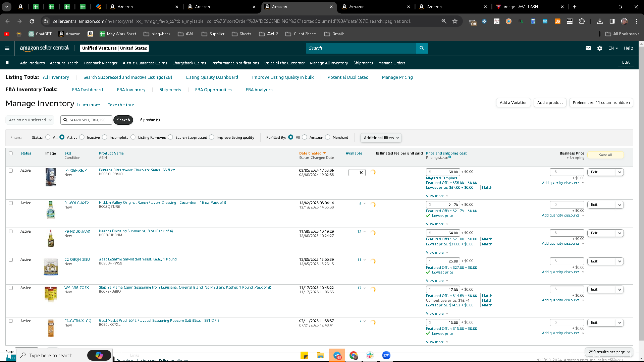Select Fulfilled By Amazon radio button
Screen dimensions: 644x362
coord(305,137)
